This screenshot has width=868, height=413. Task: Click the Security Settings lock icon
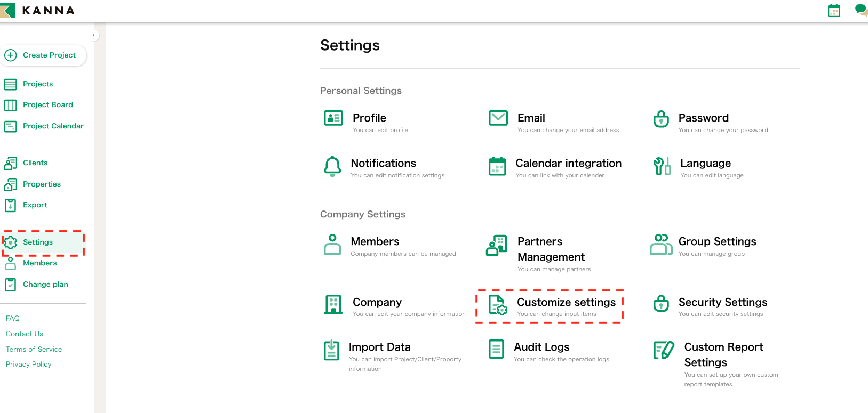click(x=661, y=304)
